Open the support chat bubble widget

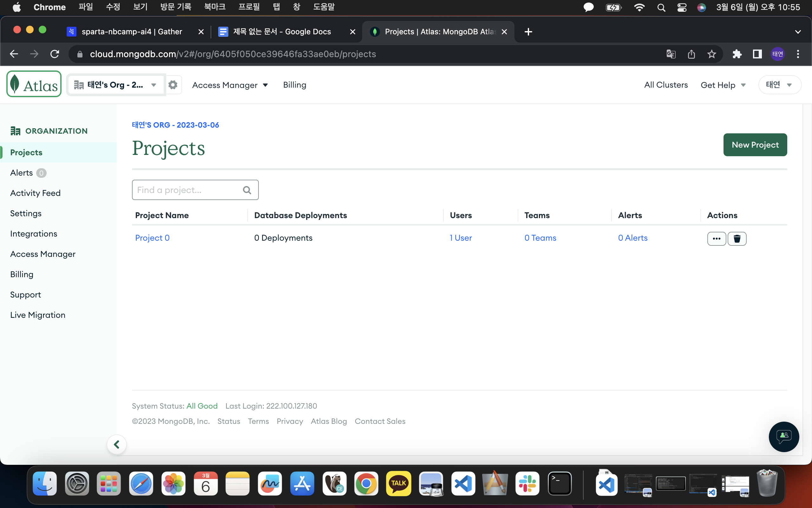pyautogui.click(x=784, y=437)
